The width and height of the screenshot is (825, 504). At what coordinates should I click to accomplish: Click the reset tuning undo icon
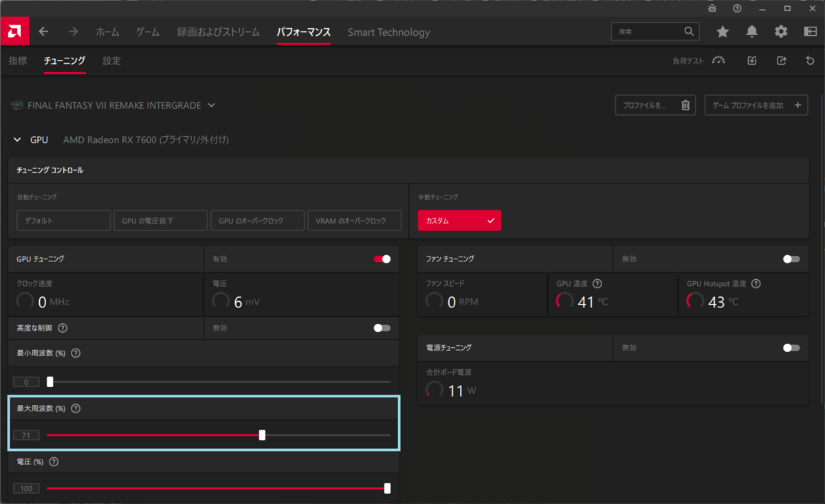pyautogui.click(x=810, y=61)
